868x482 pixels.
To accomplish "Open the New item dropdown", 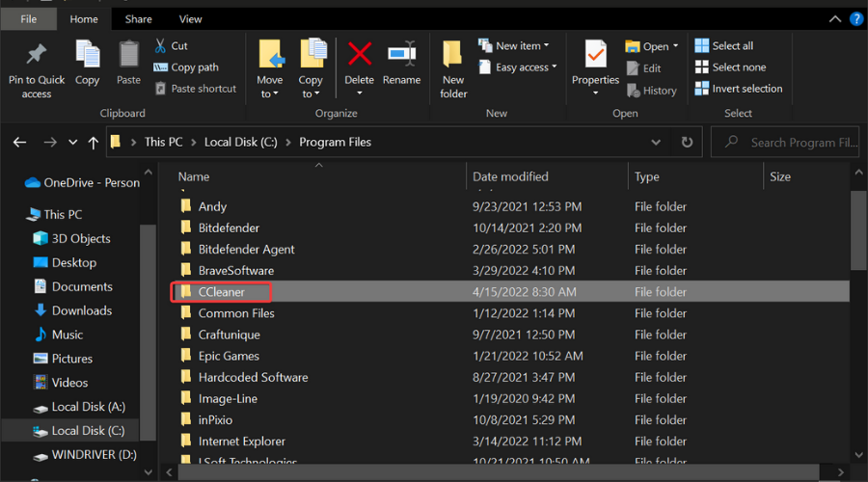I will (x=514, y=46).
